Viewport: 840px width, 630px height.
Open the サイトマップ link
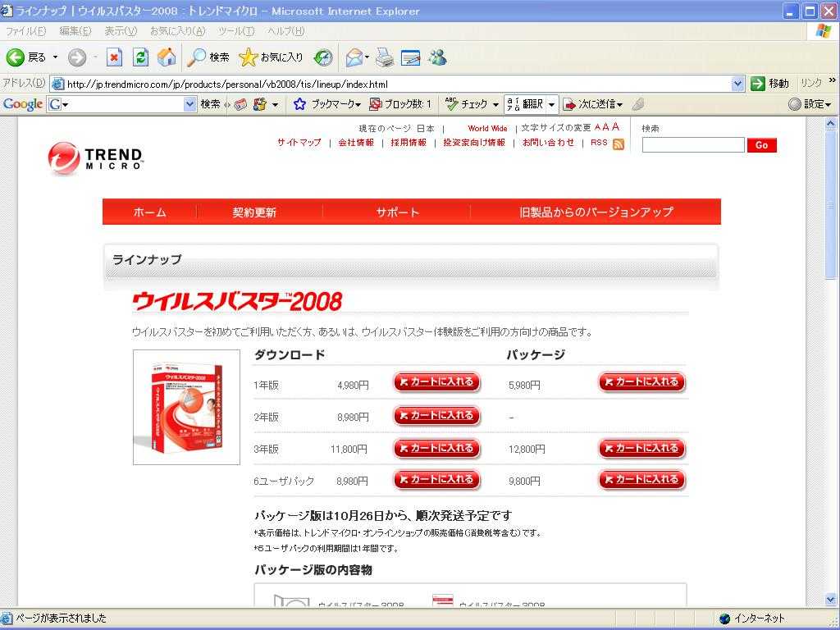point(299,143)
